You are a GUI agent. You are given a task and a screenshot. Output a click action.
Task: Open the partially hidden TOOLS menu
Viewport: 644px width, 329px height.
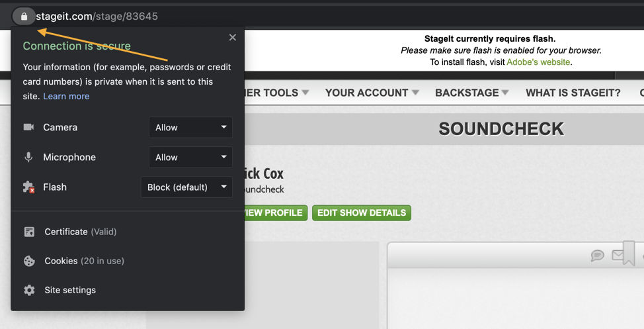(277, 93)
